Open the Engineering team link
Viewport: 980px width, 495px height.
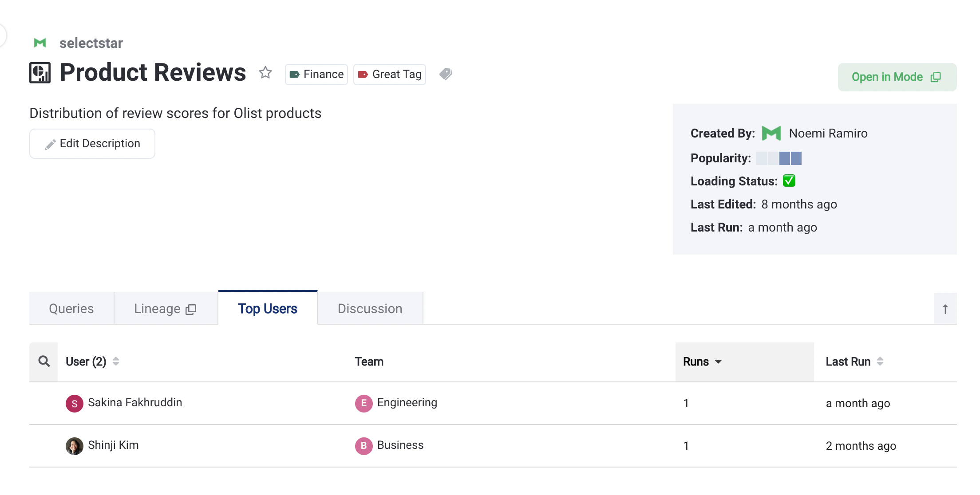click(x=407, y=402)
